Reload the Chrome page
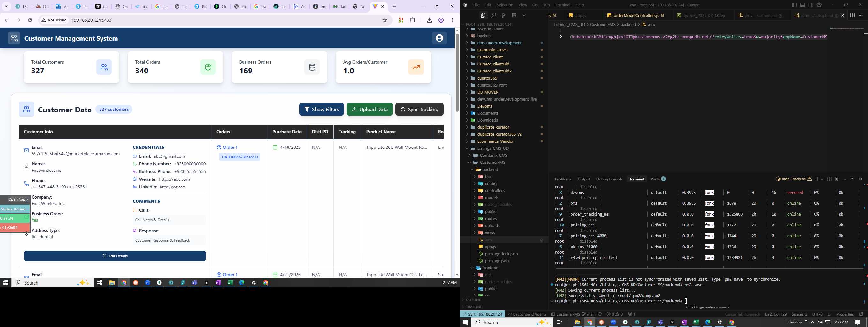 click(30, 20)
